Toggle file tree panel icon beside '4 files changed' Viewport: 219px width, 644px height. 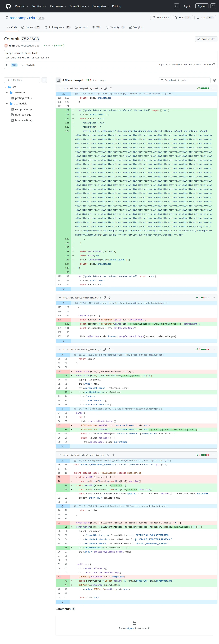[58, 80]
